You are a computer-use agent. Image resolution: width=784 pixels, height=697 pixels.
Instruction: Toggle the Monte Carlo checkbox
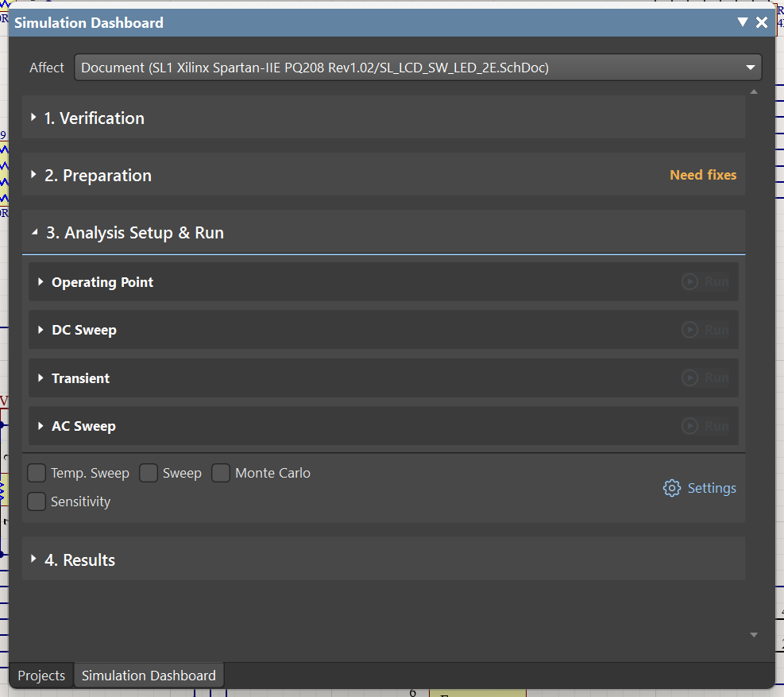pyautogui.click(x=221, y=474)
